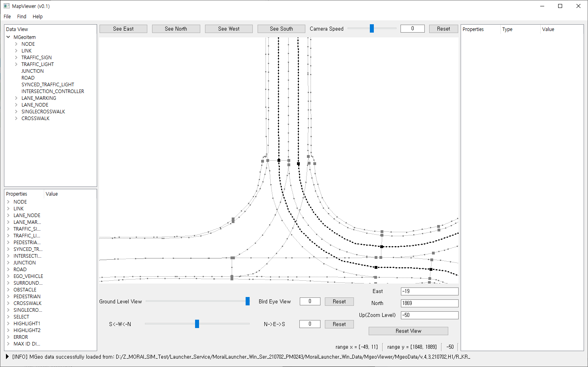The width and height of the screenshot is (588, 367).
Task: Open the Find menu
Action: [x=21, y=16]
